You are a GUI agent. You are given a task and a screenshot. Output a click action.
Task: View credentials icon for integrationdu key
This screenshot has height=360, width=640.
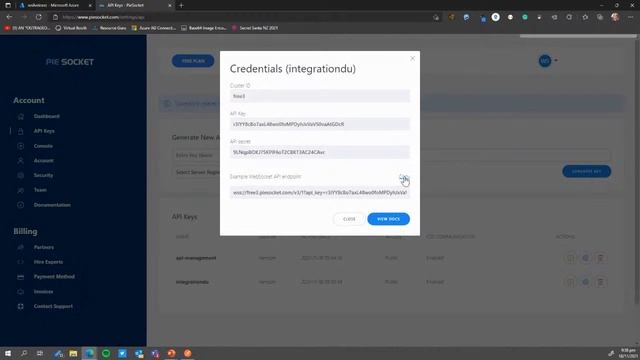(x=571, y=282)
